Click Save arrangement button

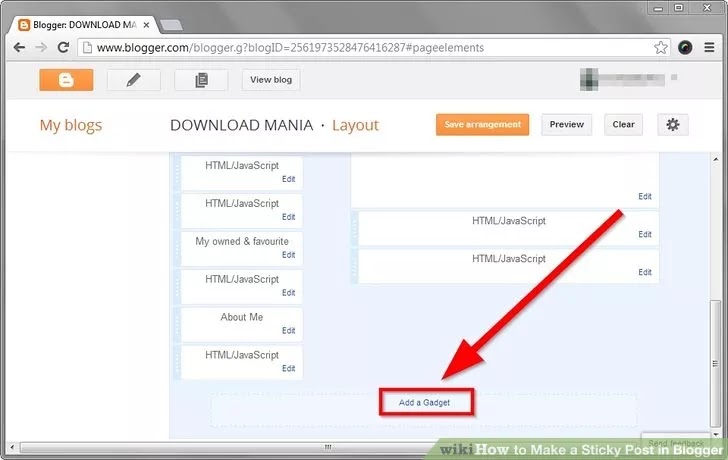point(482,124)
